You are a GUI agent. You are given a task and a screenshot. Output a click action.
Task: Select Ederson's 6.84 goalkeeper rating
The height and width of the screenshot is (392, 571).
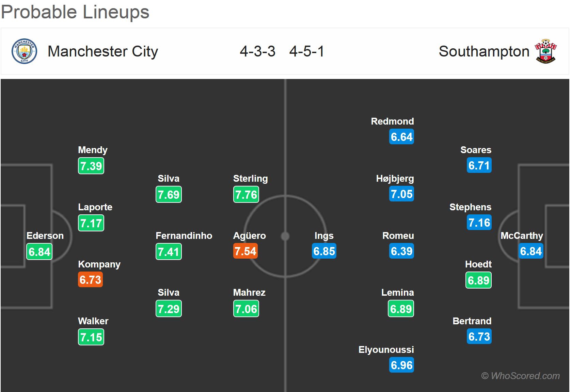[39, 252]
